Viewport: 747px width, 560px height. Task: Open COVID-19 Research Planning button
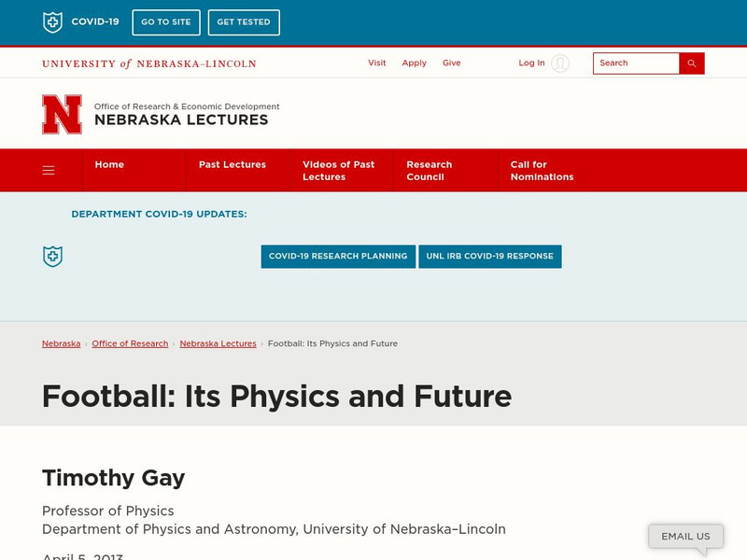click(338, 256)
